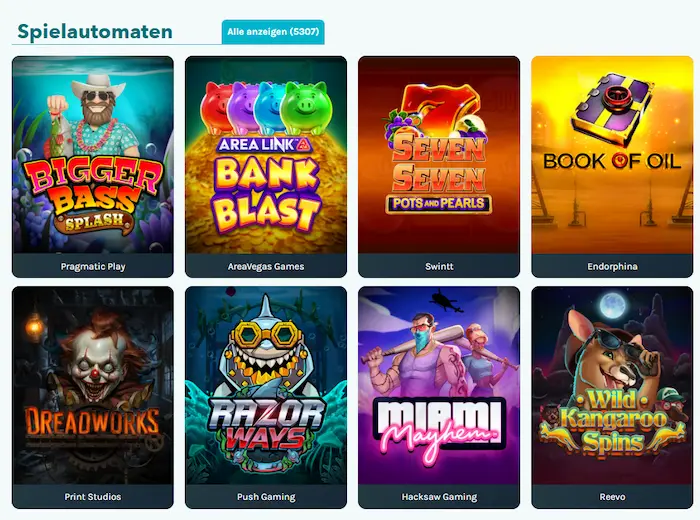Open the Wild Kangaroo Spins game
Image resolution: width=700 pixels, height=520 pixels.
pyautogui.click(x=612, y=385)
